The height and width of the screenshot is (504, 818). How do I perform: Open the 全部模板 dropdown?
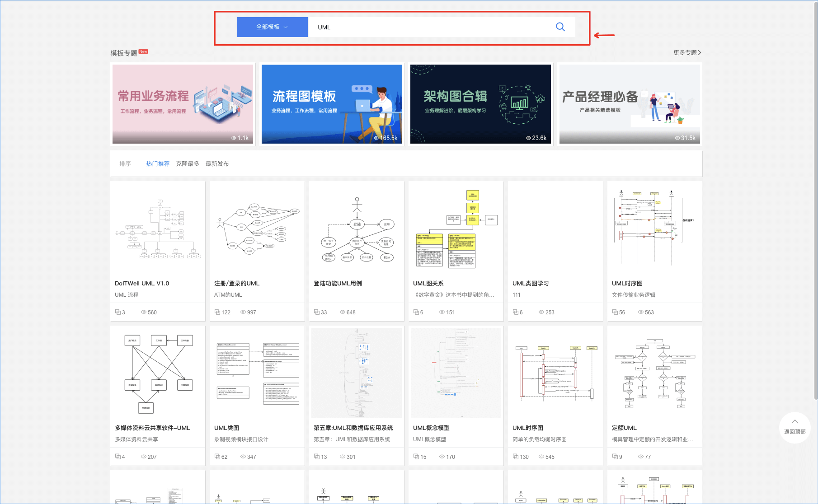(x=272, y=27)
